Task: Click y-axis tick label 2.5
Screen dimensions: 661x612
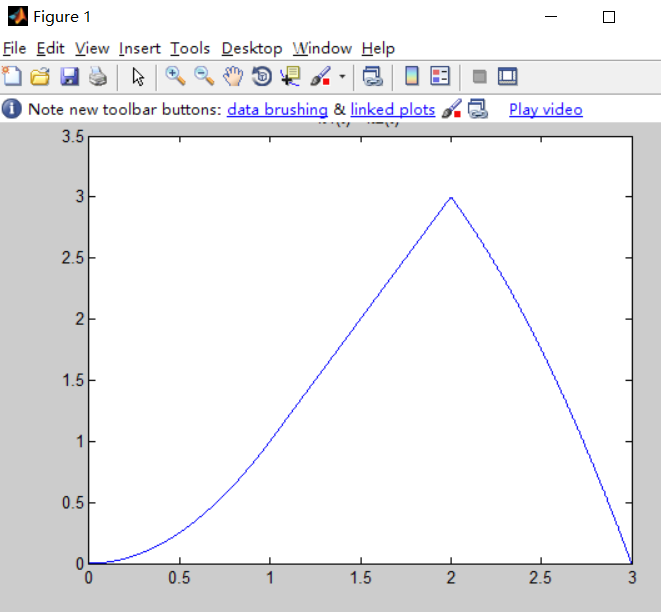Action: click(x=73, y=258)
